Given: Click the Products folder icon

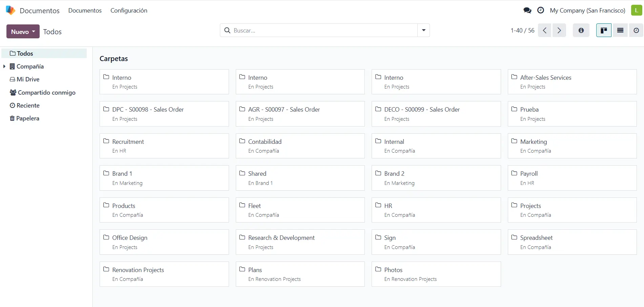Looking at the screenshot, I should coord(106,205).
